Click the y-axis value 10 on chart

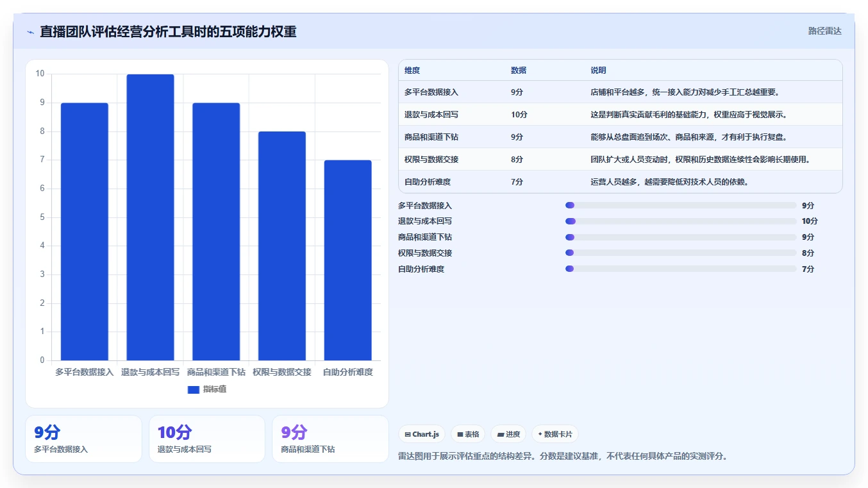(40, 74)
